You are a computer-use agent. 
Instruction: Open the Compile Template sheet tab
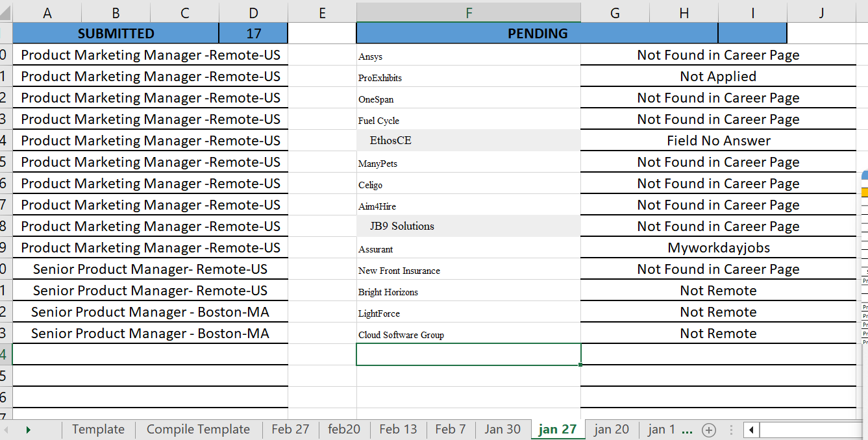(198, 430)
